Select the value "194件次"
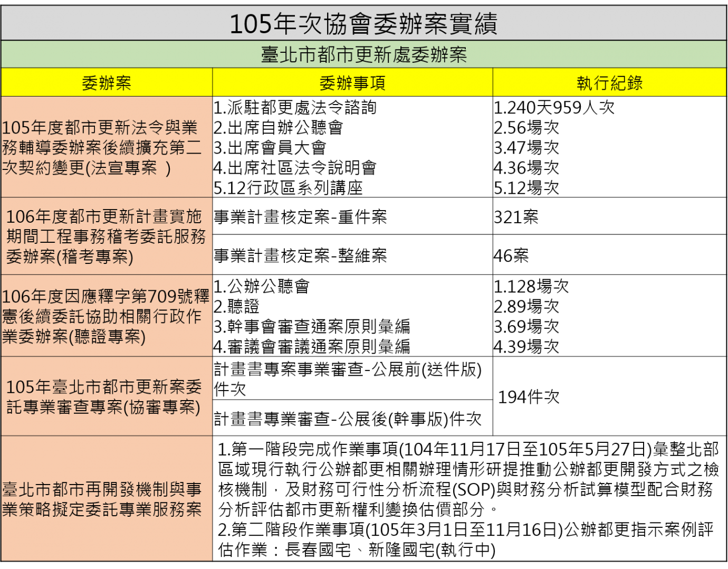Viewport: 728px width, 569px height. pos(529,397)
